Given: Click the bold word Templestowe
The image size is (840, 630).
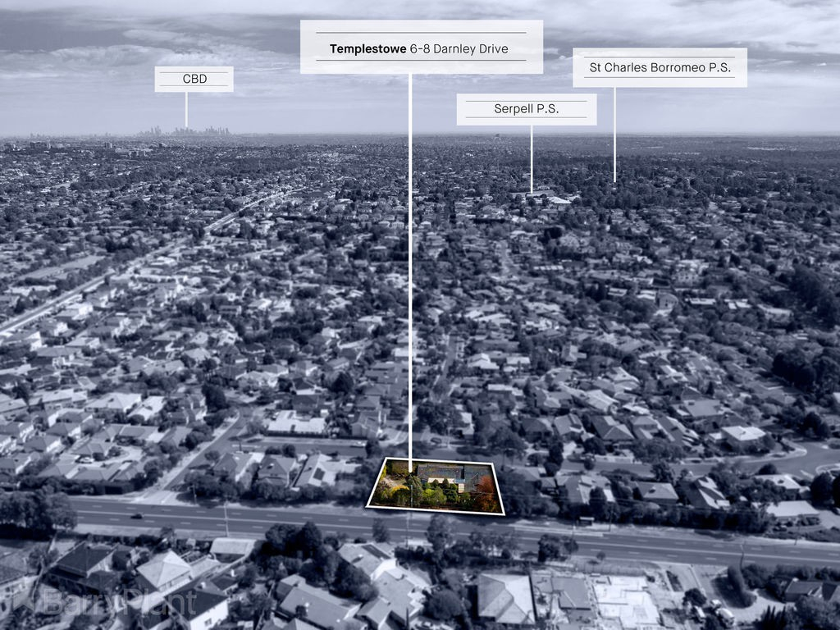Looking at the screenshot, I should 367,49.
